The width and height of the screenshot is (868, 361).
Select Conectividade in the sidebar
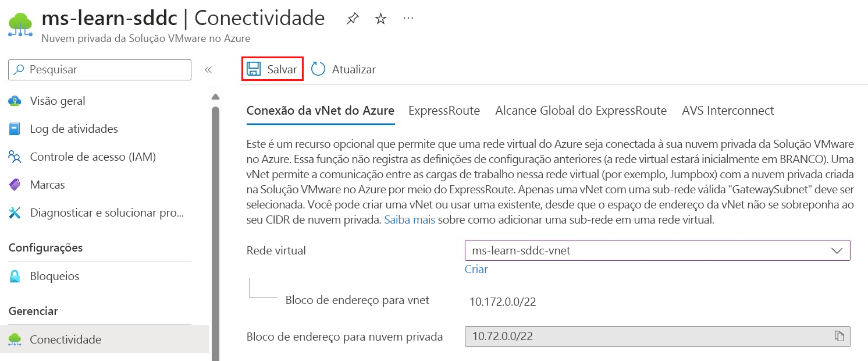[66, 339]
